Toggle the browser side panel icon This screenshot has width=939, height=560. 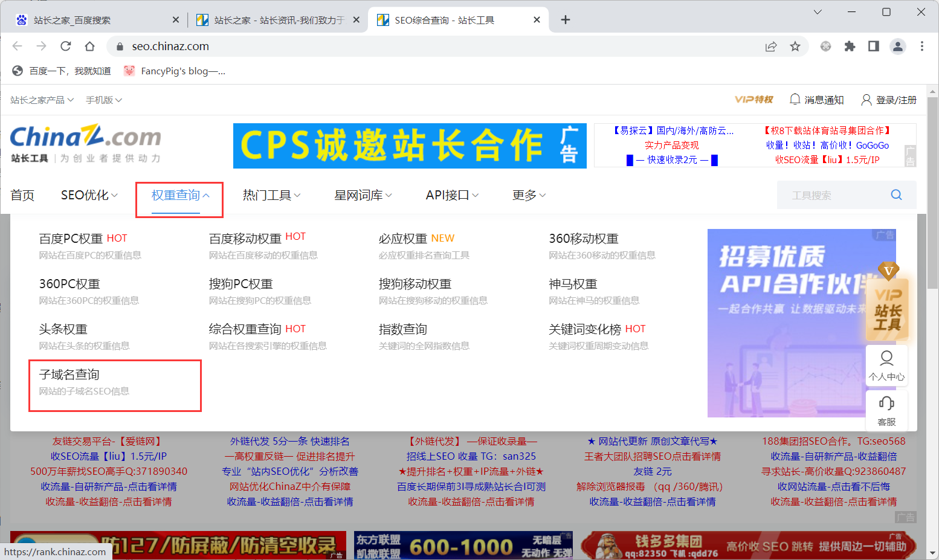tap(874, 47)
